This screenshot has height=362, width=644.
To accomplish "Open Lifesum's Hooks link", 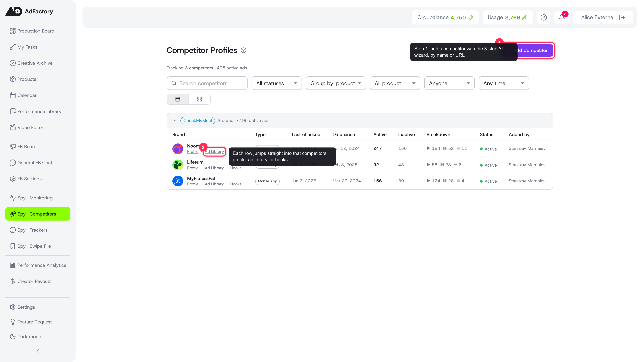I will click(x=236, y=168).
